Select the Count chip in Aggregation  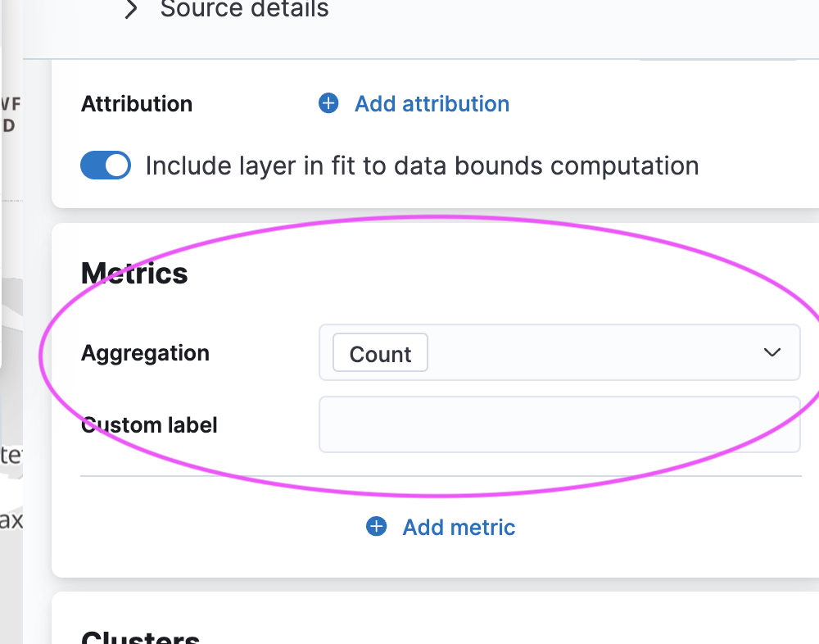pos(380,354)
